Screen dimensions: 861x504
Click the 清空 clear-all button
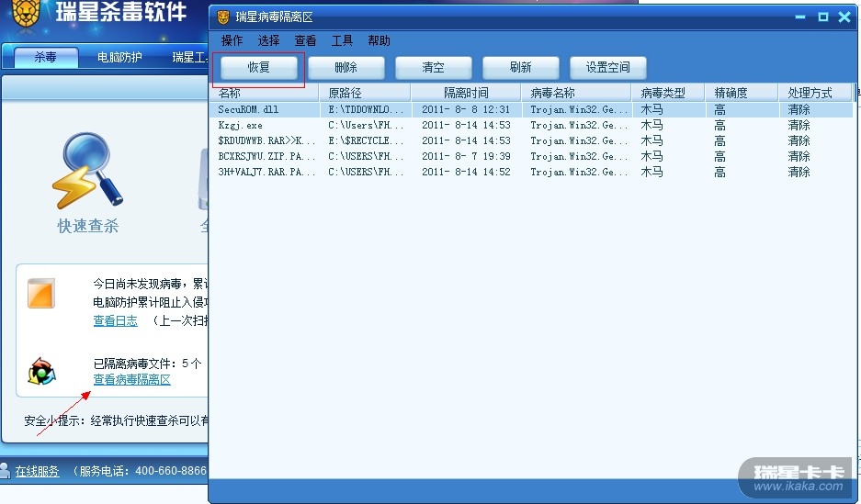433,67
